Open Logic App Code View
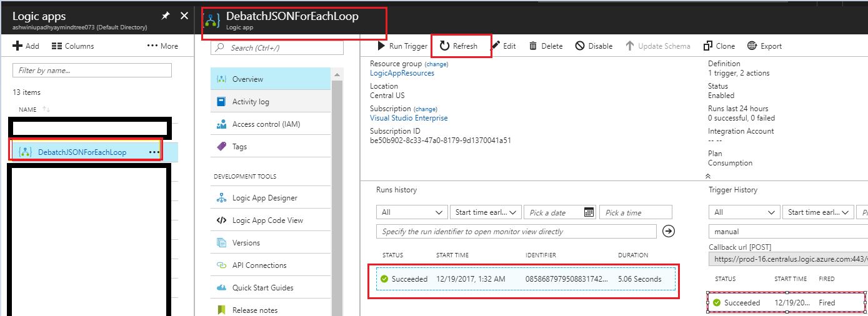The width and height of the screenshot is (868, 316). [x=270, y=220]
